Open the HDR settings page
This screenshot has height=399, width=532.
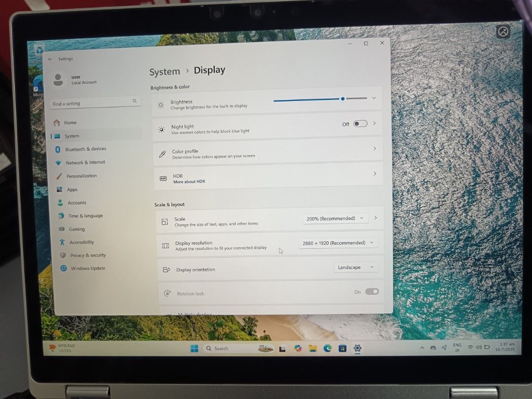[x=269, y=176]
